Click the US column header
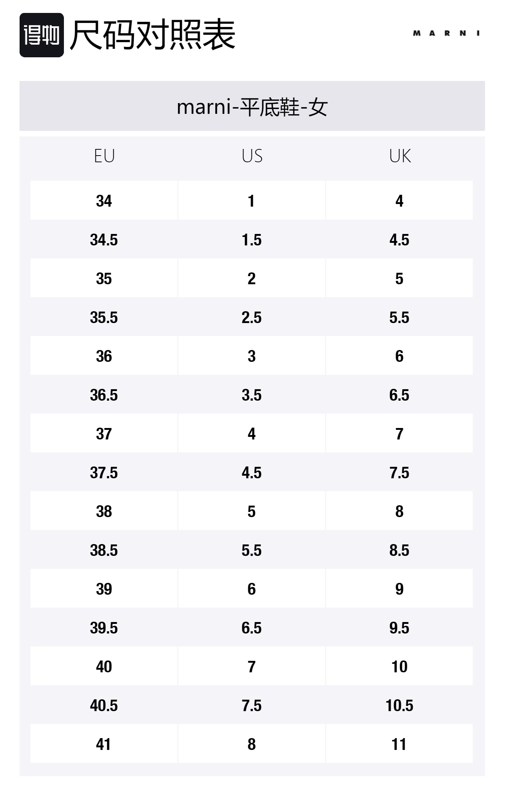Screen dimensions: 532x805 pyautogui.click(x=252, y=156)
